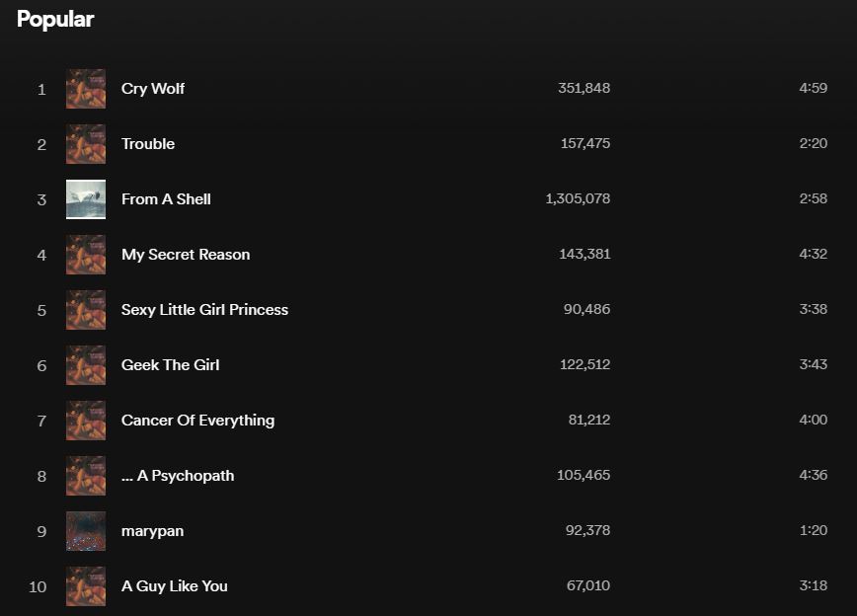This screenshot has width=857, height=616.
Task: Click the 4:36 duration of A Psychopath
Action: click(x=813, y=476)
